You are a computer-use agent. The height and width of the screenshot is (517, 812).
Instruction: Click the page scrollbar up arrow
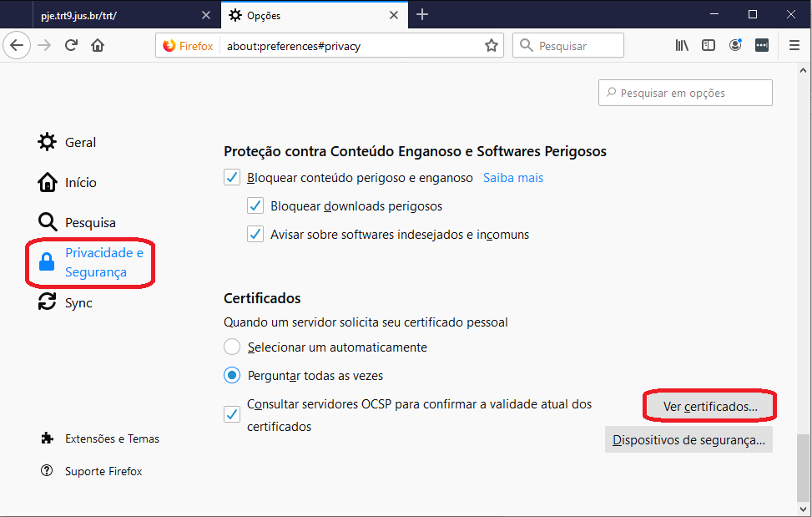click(x=803, y=70)
